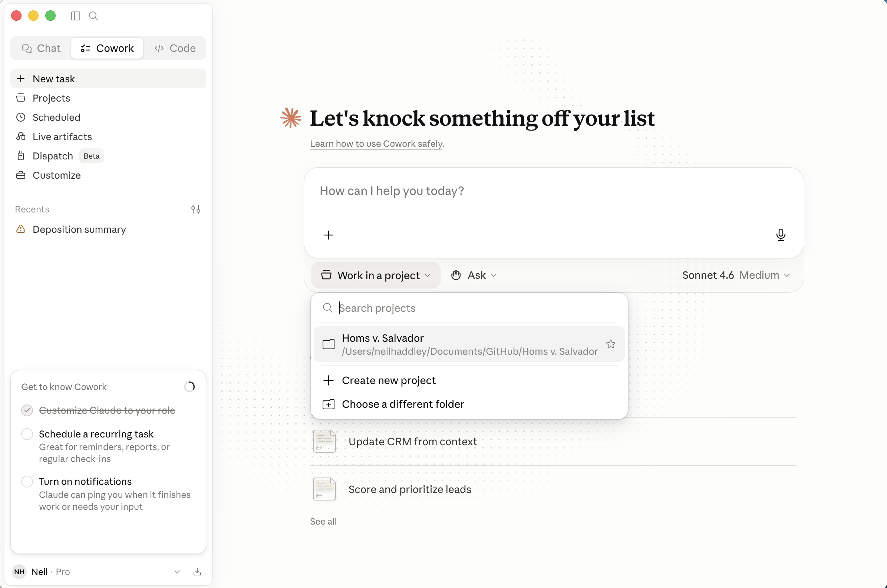Click See all suggestions link
Image resolution: width=887 pixels, height=588 pixels.
[323, 521]
